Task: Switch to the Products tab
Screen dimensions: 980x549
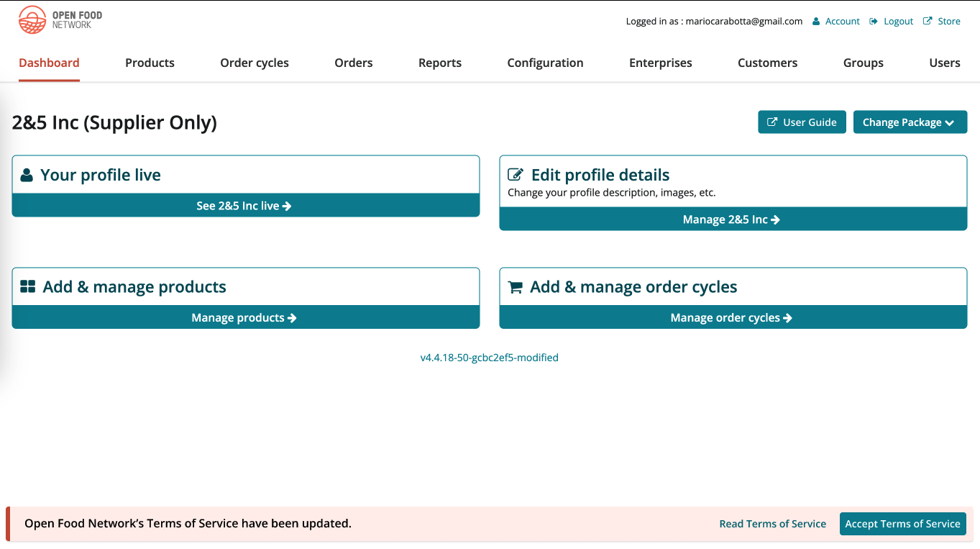Action: [150, 63]
